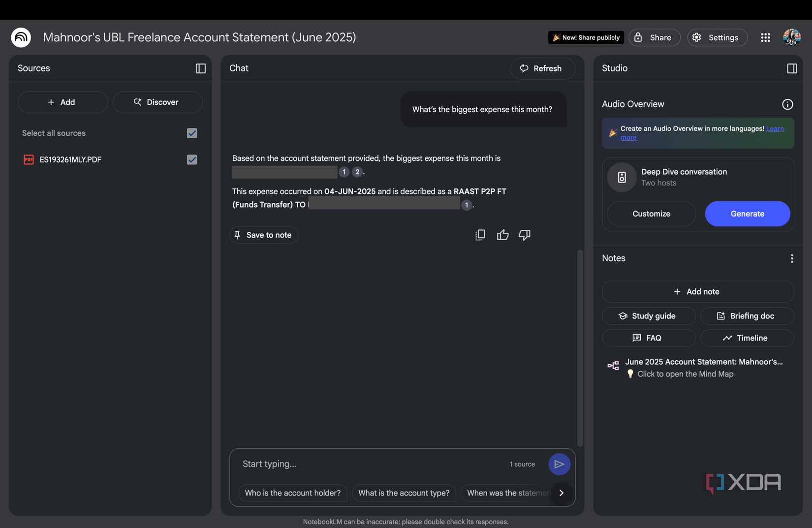
Task: Open Audio Overview info icon
Action: pyautogui.click(x=787, y=104)
